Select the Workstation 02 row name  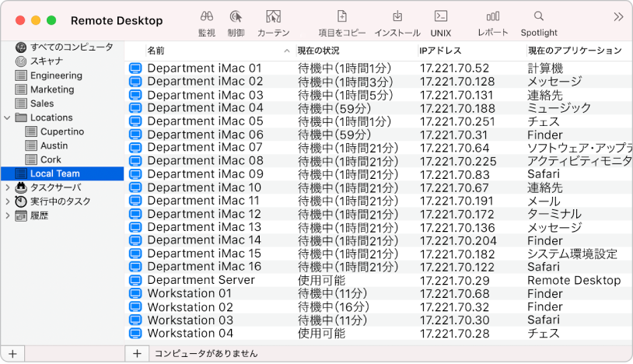coord(191,307)
